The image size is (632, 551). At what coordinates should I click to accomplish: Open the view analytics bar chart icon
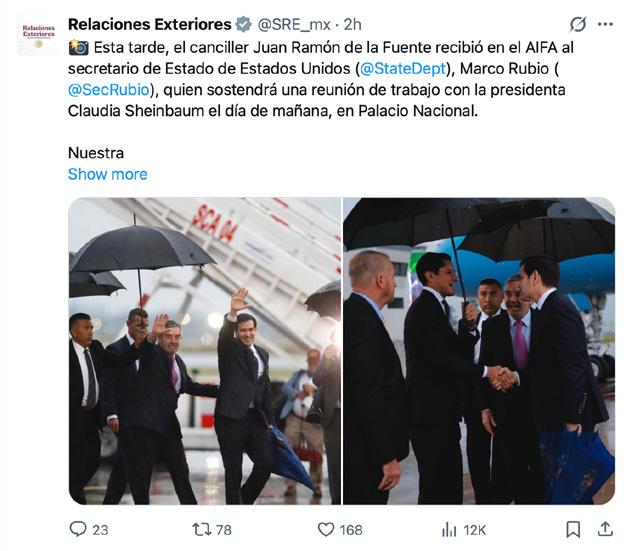tap(449, 529)
